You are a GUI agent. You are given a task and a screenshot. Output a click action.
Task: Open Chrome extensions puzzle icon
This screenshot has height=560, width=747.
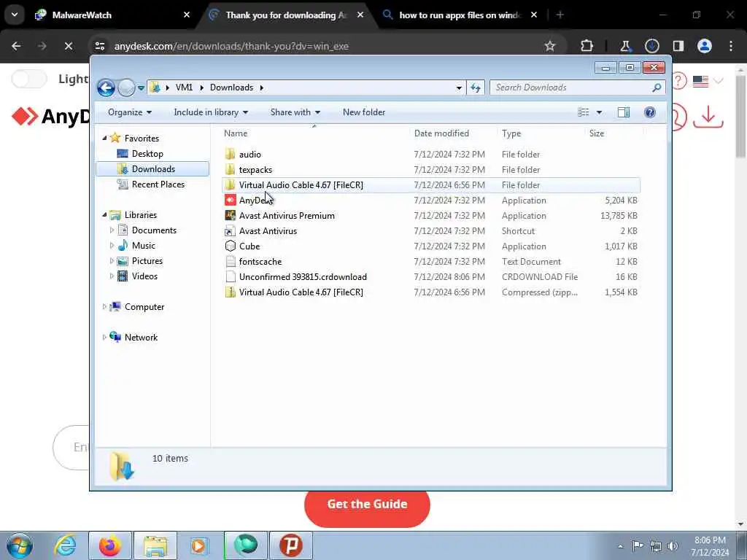[587, 46]
